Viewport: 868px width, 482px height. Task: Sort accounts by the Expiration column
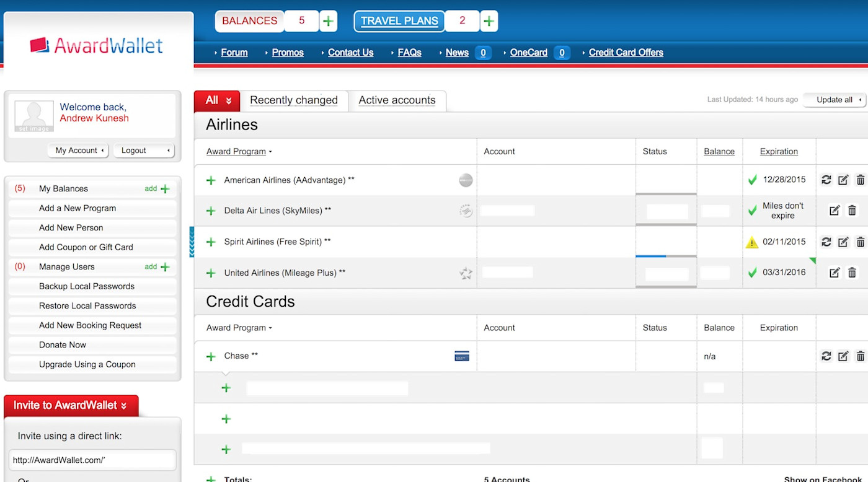point(779,152)
